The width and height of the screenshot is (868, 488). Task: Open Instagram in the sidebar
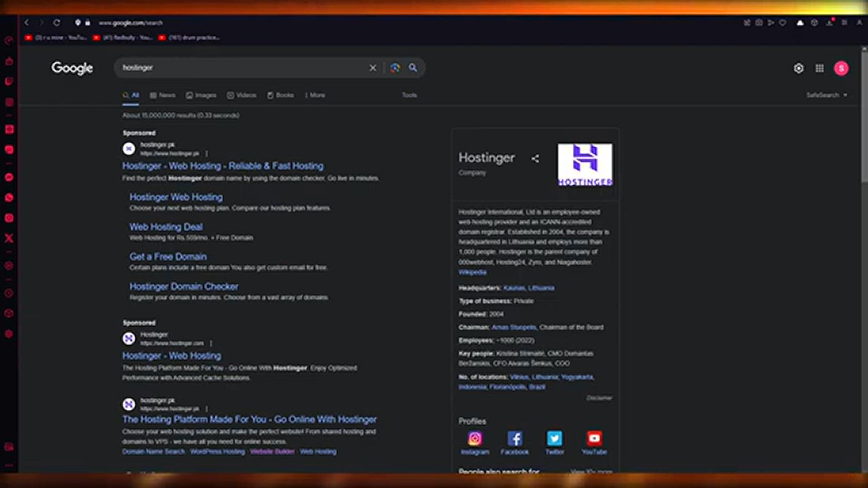coord(9,218)
